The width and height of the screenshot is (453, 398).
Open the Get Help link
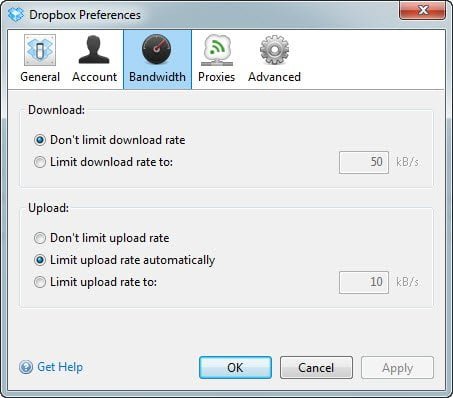(60, 367)
